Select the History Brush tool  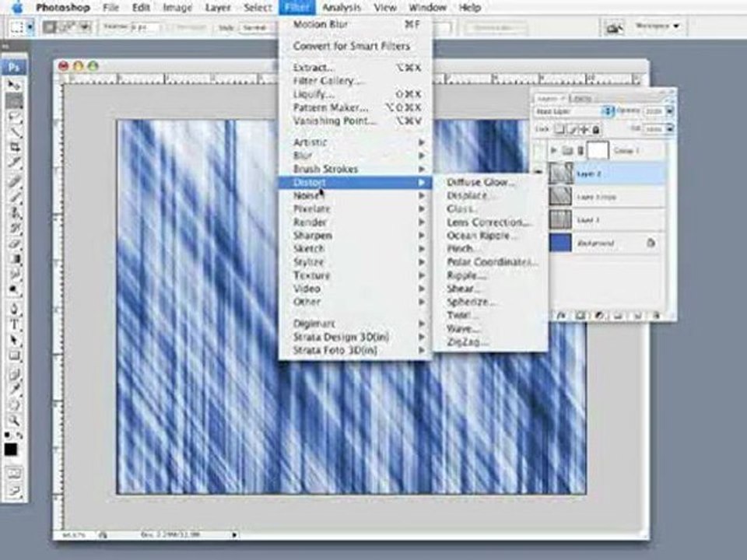(14, 228)
